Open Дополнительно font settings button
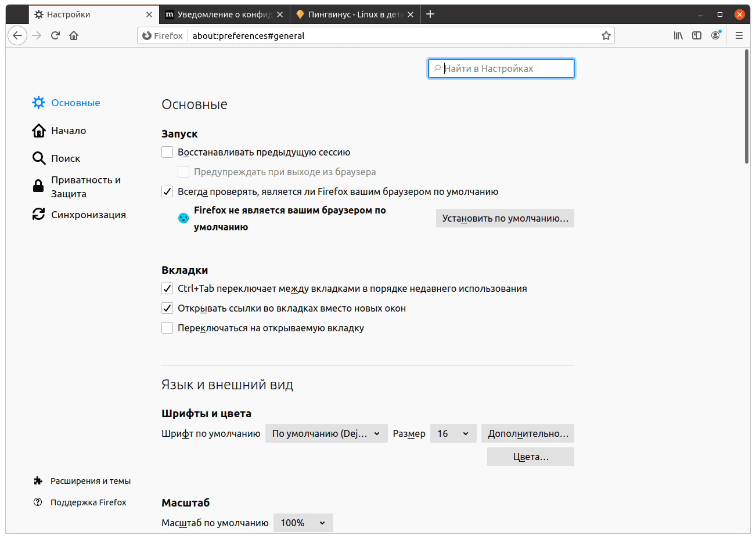Screen dimensions: 756x539 click(x=528, y=433)
